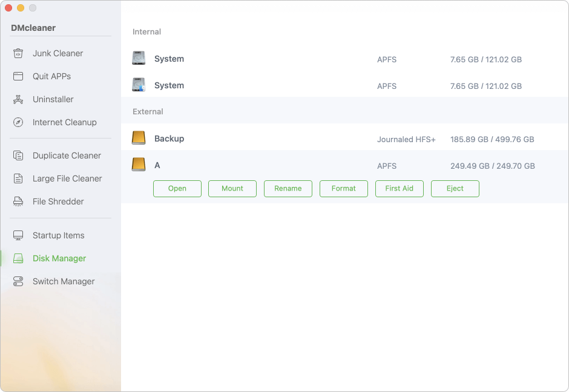Format the selected drive
Viewport: 569px width, 392px height.
point(343,188)
